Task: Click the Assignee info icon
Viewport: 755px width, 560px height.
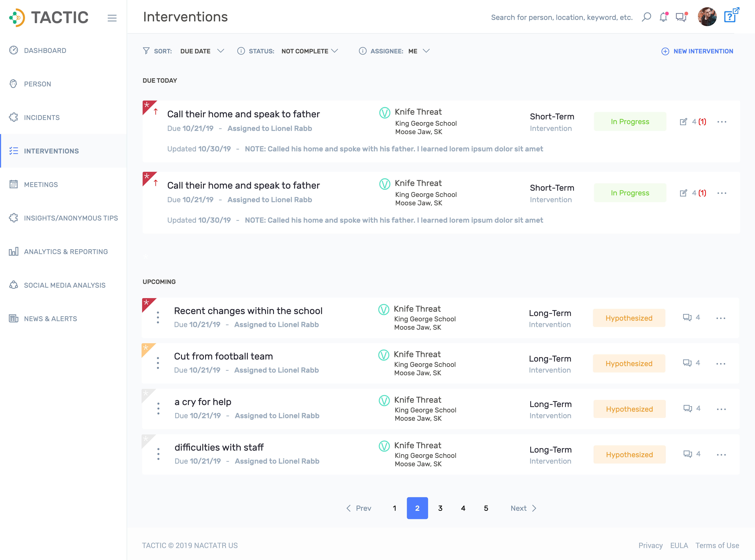Action: tap(363, 51)
